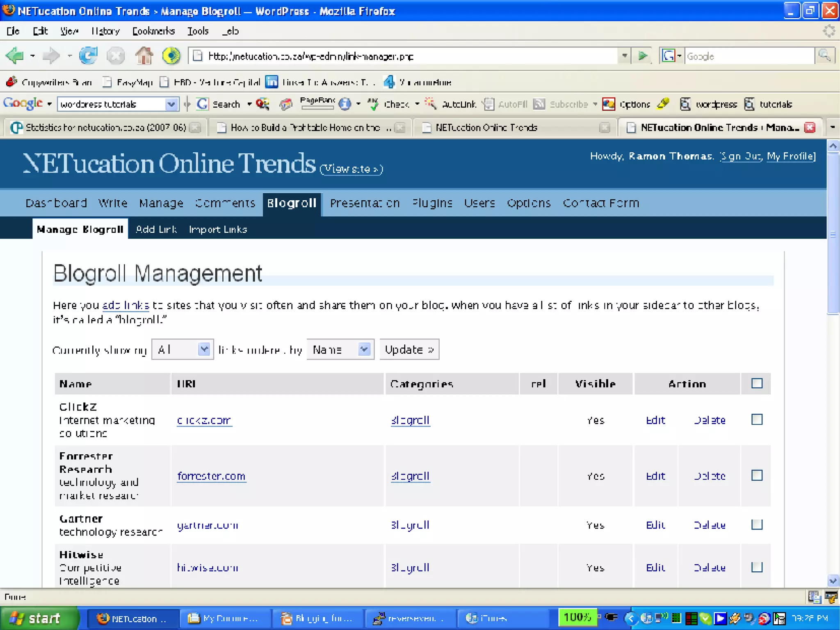Tick the checkbox for ClickZ row
840x630 pixels.
click(x=757, y=419)
